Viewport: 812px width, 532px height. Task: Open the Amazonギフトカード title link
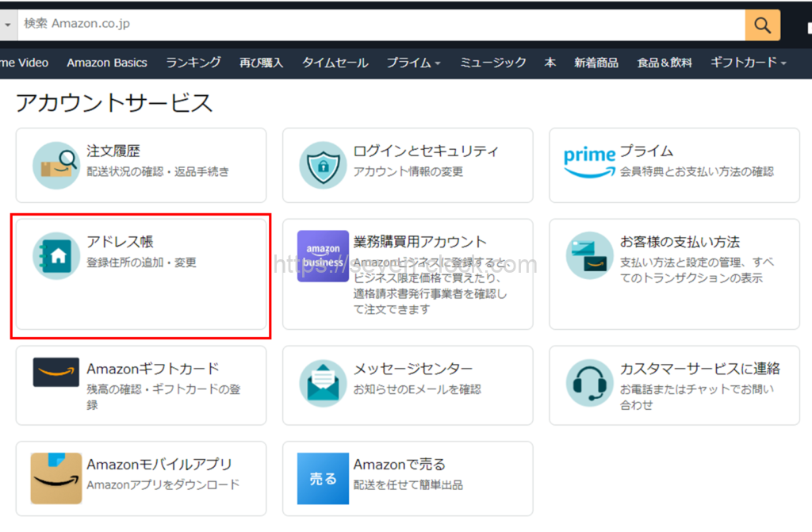point(153,369)
